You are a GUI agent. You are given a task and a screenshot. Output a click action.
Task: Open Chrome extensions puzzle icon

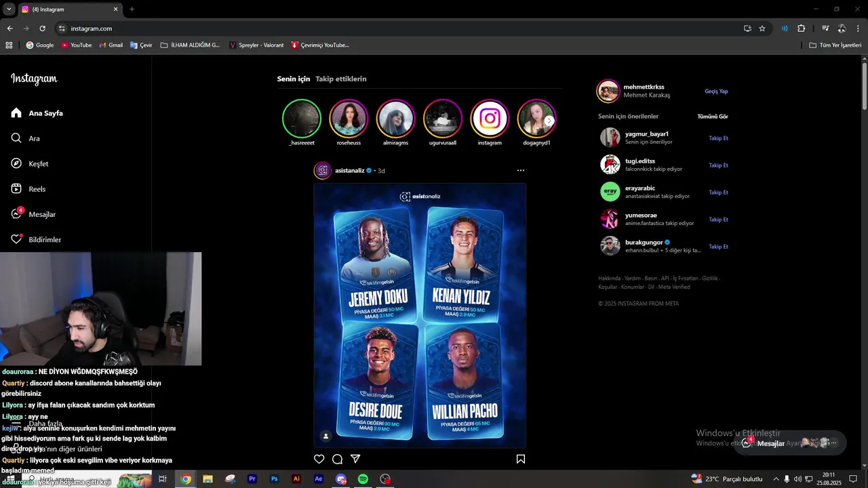click(802, 28)
